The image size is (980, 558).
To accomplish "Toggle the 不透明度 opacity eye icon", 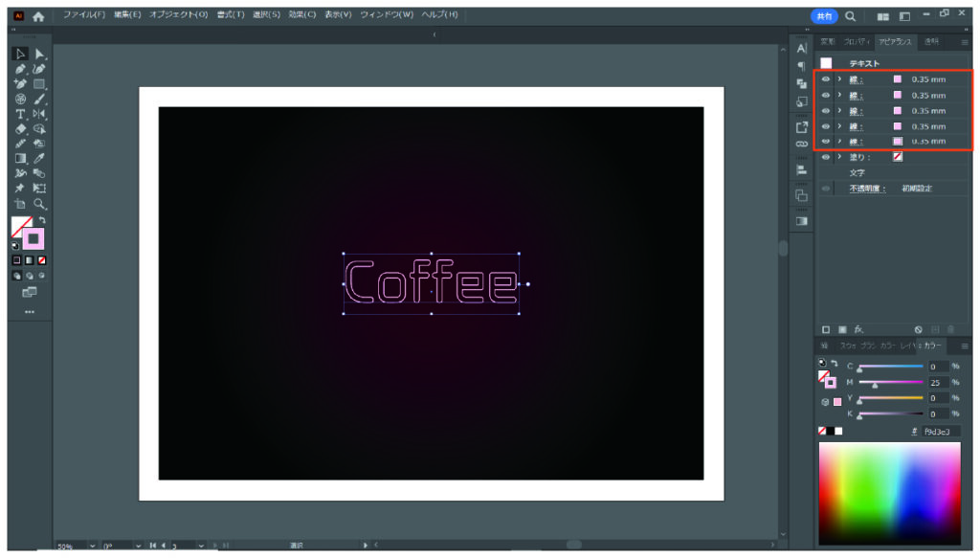I will pyautogui.click(x=826, y=189).
